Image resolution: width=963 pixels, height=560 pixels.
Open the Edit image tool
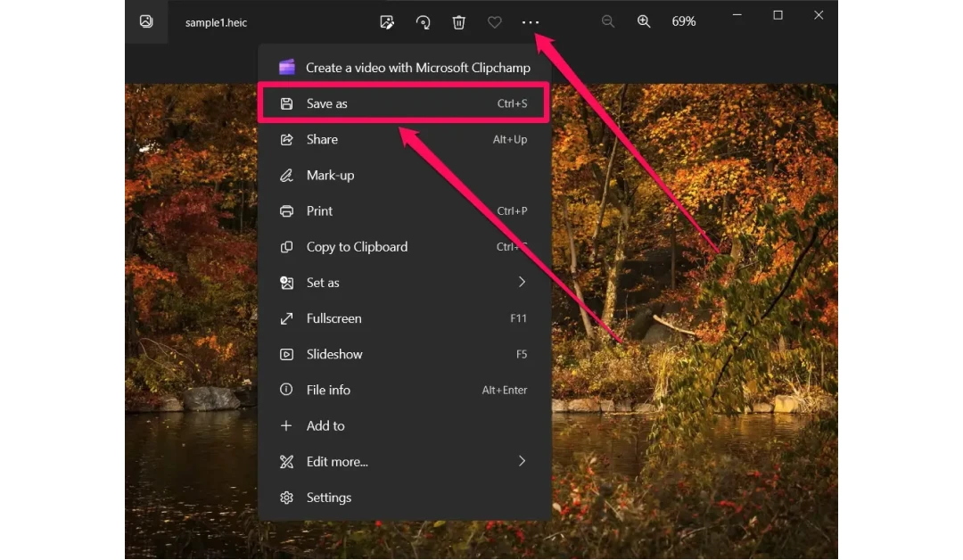point(387,21)
